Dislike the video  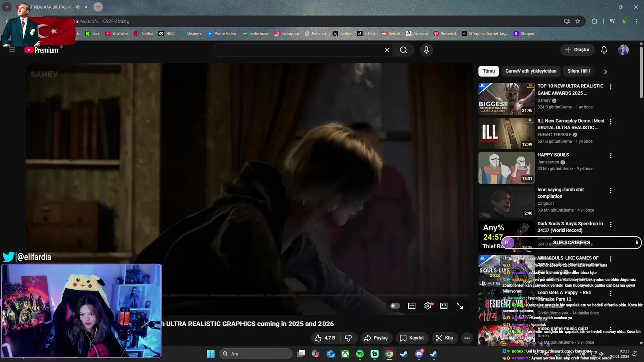click(x=348, y=338)
